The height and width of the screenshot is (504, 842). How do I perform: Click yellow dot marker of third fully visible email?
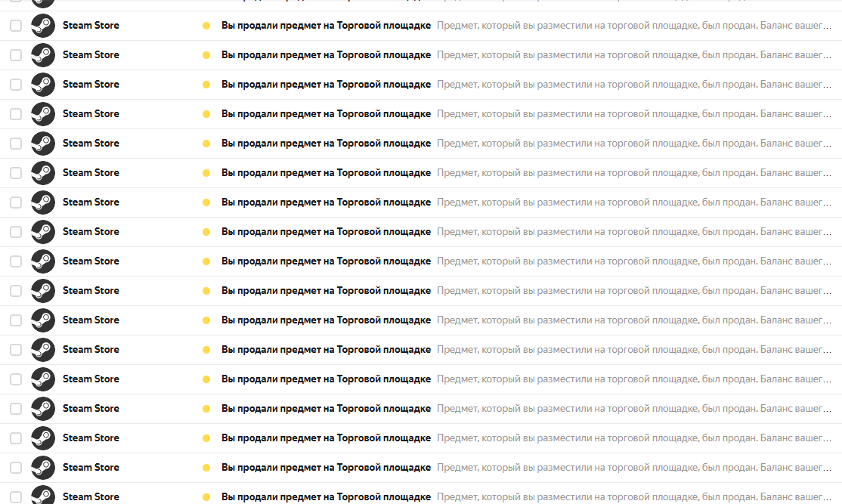206,85
